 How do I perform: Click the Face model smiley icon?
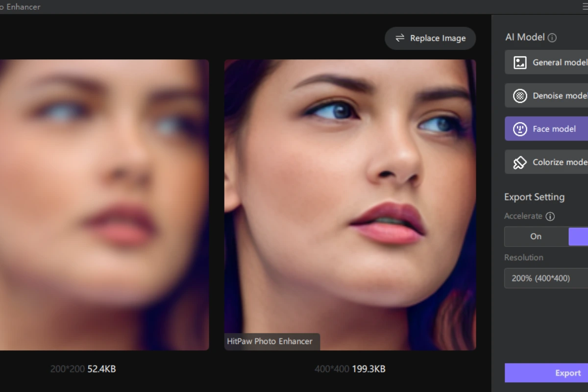519,129
